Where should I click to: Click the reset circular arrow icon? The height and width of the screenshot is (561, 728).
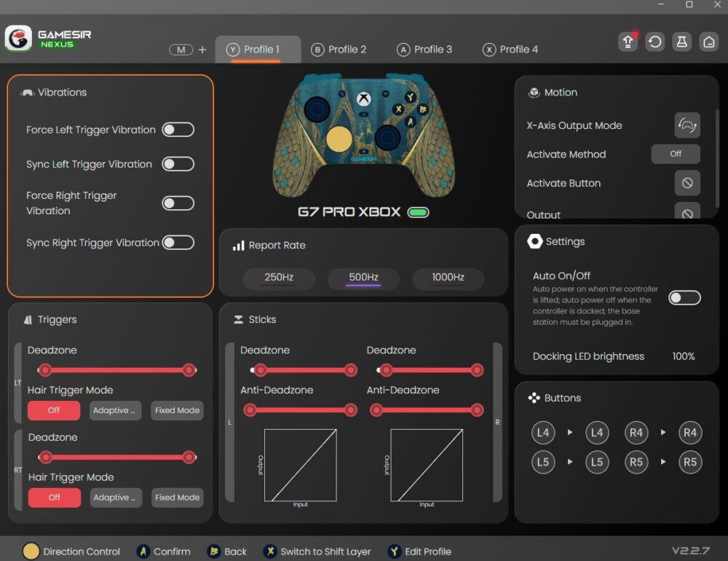(x=655, y=42)
